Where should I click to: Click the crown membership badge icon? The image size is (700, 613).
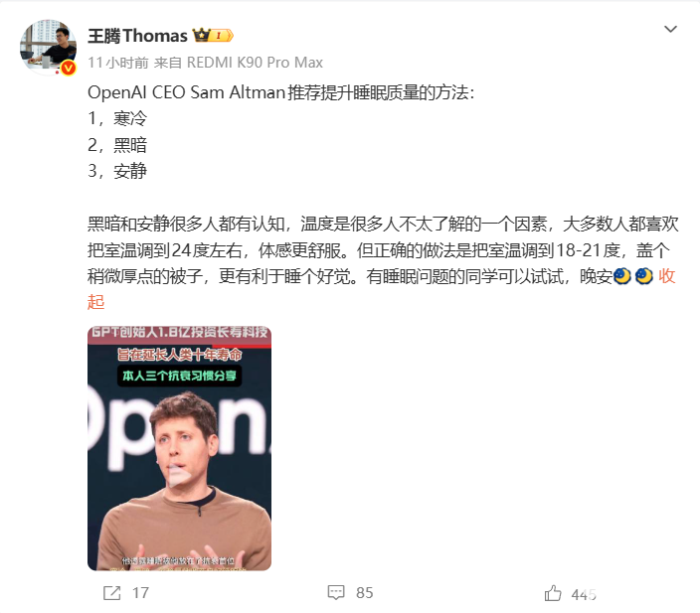[x=201, y=35]
